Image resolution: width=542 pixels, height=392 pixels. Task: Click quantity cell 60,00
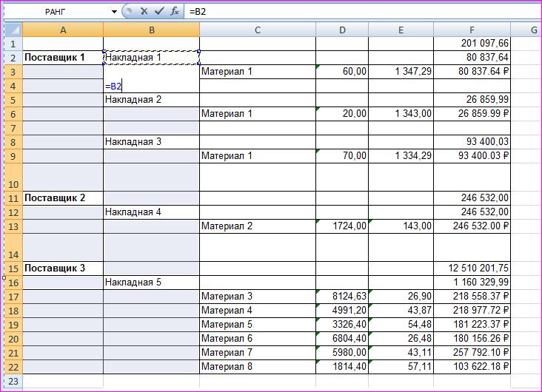pos(342,72)
